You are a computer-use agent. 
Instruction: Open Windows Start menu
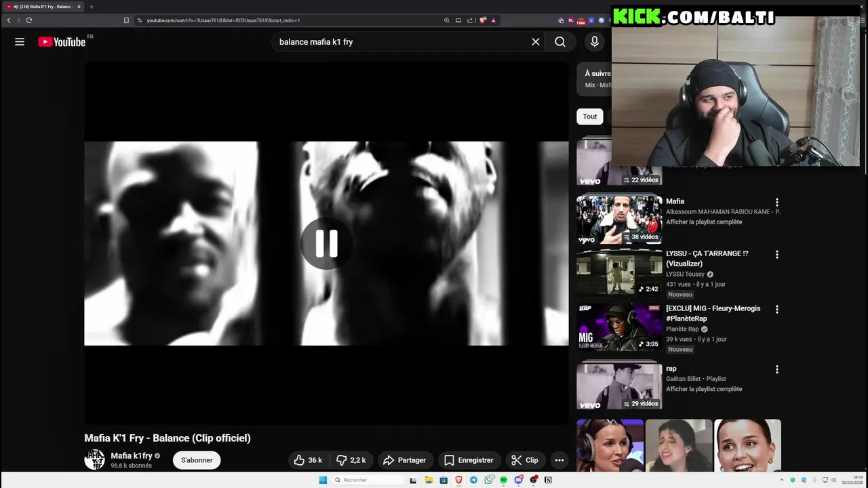point(323,480)
